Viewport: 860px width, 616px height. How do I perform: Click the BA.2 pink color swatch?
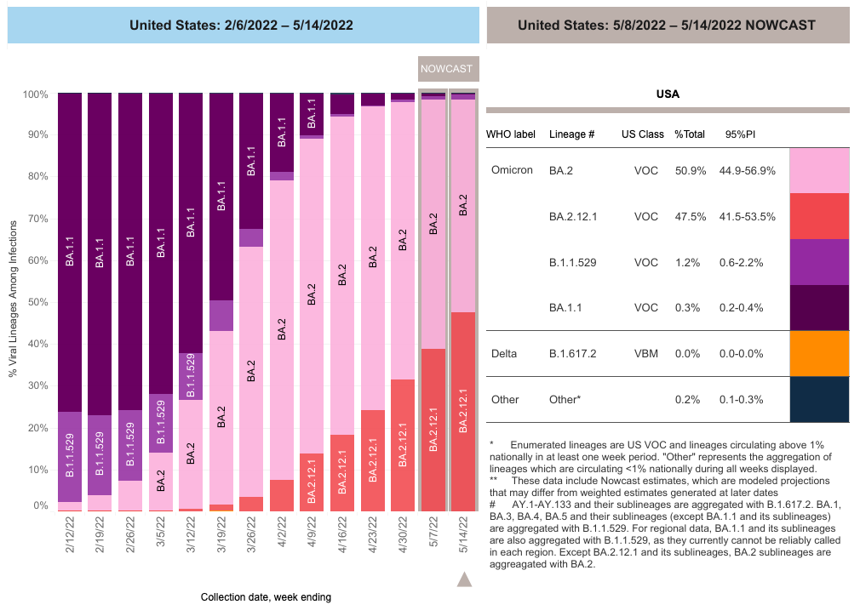819,170
